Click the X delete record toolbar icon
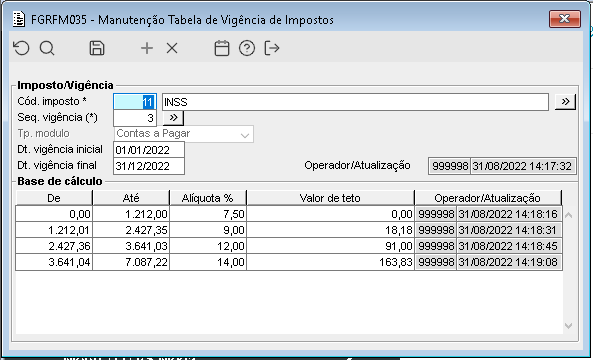 point(172,48)
